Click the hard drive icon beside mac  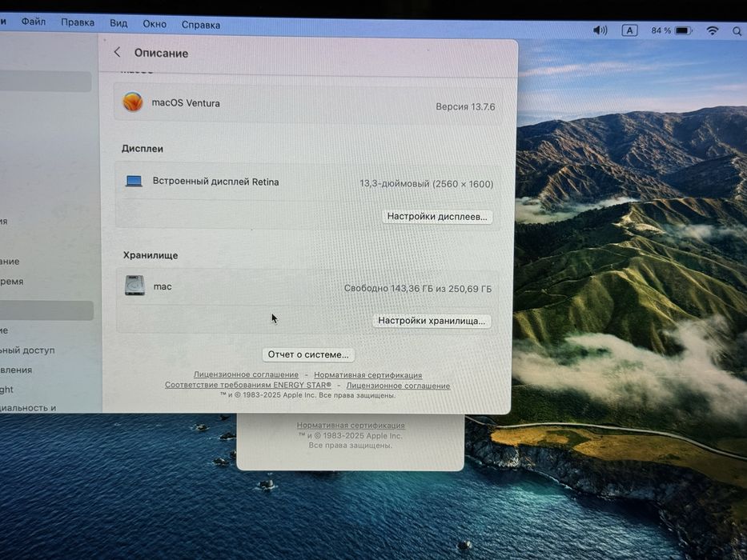click(x=135, y=286)
